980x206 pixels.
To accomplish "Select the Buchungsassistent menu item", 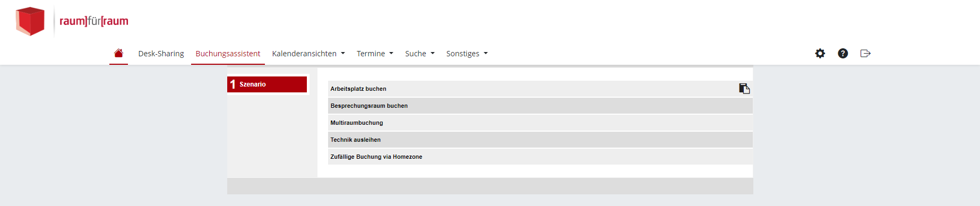I will (228, 54).
